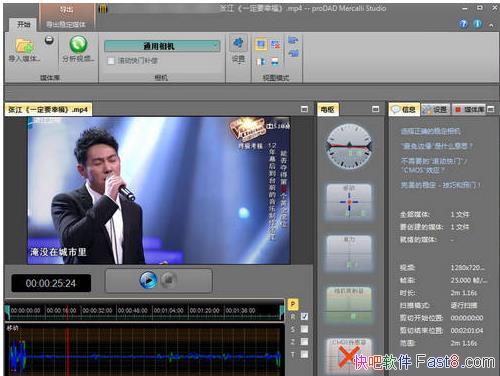Screen dimensions: 500x376
Task: Click the Import Media folder icon
Action: coord(24,46)
